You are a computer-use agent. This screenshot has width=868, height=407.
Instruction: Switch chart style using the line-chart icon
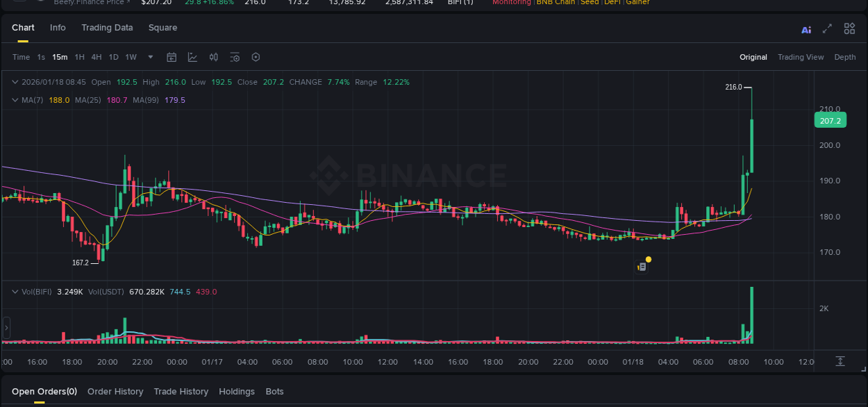pyautogui.click(x=192, y=57)
